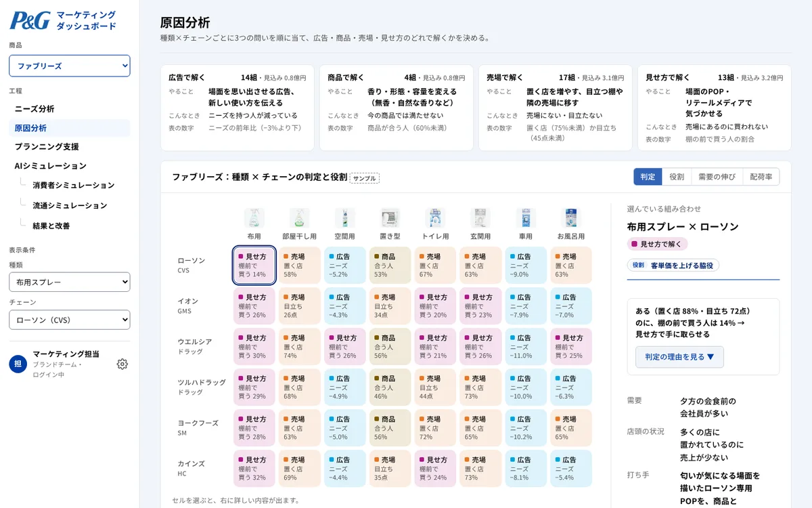
Task: Select カインズ お風呂用 cell ニーズ −5.4%
Action: coord(571,469)
